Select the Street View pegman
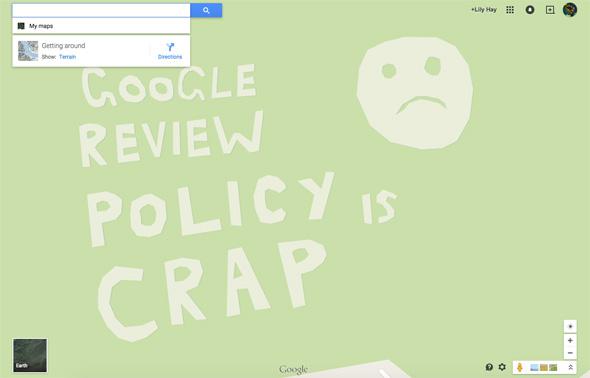Viewport: 590px width, 378px height. pos(520,367)
